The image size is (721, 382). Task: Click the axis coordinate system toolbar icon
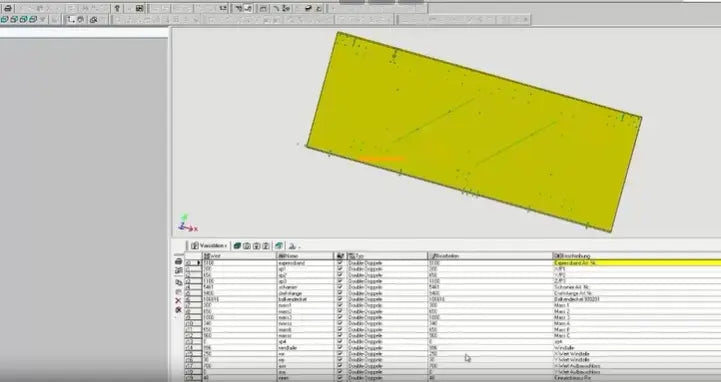coord(71,19)
